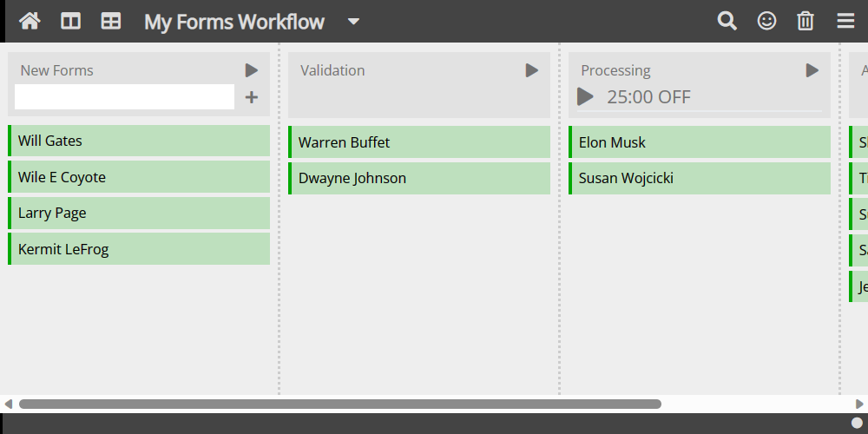Collapse the Processing column arrow

click(x=812, y=70)
